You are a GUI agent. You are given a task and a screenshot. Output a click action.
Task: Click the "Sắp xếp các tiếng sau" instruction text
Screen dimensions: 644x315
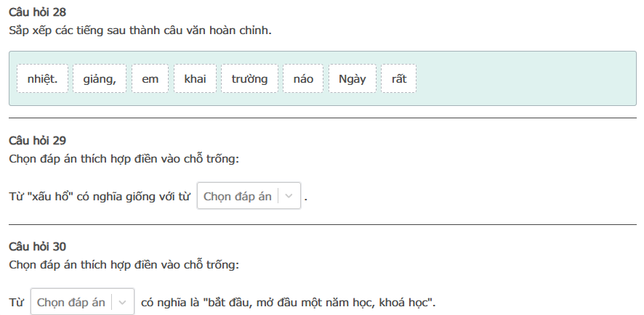pos(140,31)
